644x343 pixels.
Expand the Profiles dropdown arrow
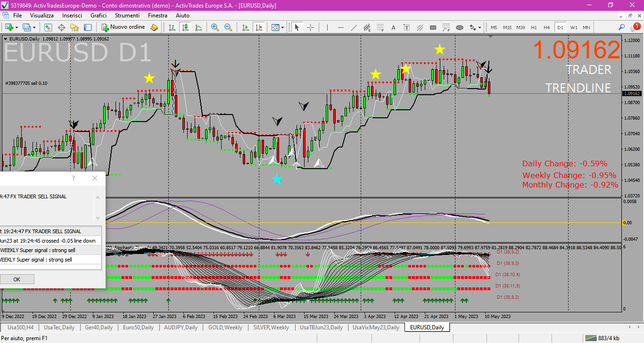(x=34, y=27)
